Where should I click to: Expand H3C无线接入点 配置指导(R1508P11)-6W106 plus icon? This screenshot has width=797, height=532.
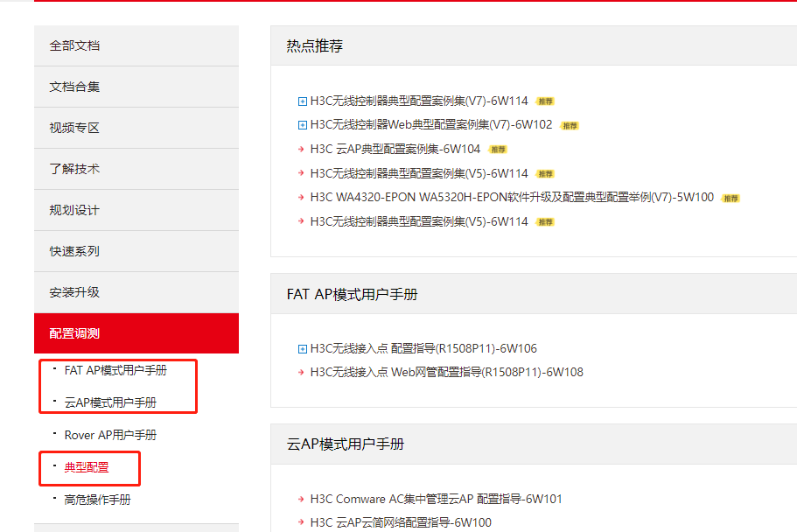302,348
